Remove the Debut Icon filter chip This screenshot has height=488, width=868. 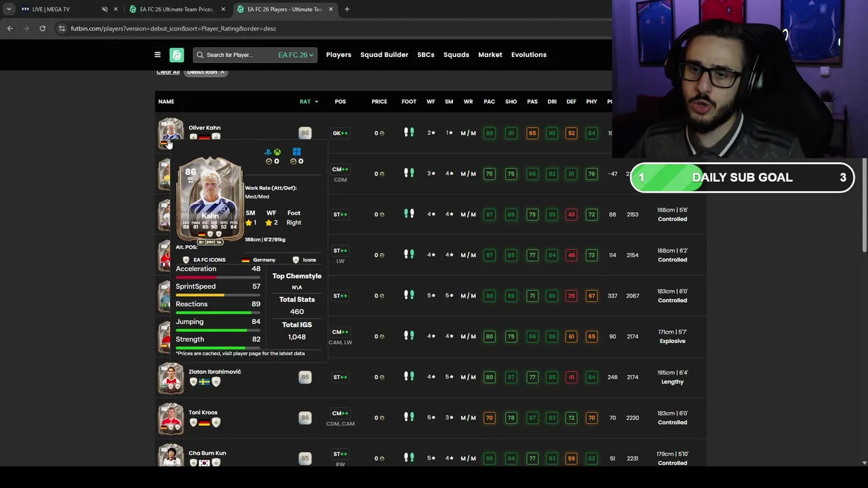pos(222,72)
